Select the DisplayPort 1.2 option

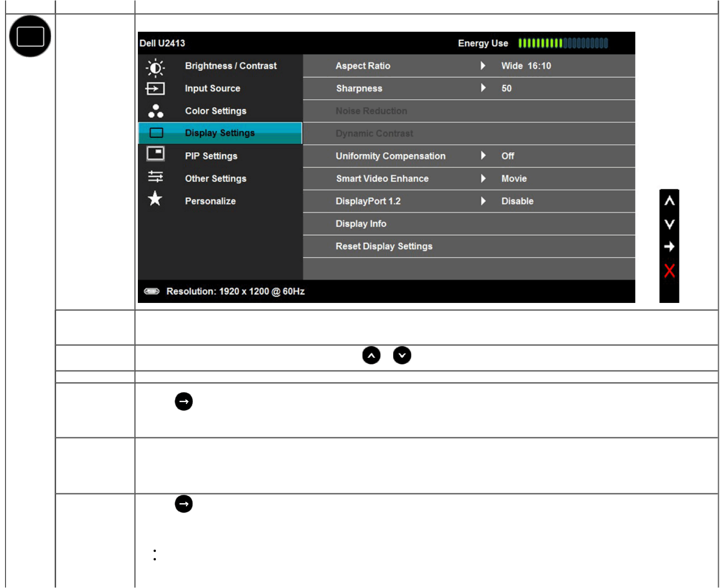469,201
